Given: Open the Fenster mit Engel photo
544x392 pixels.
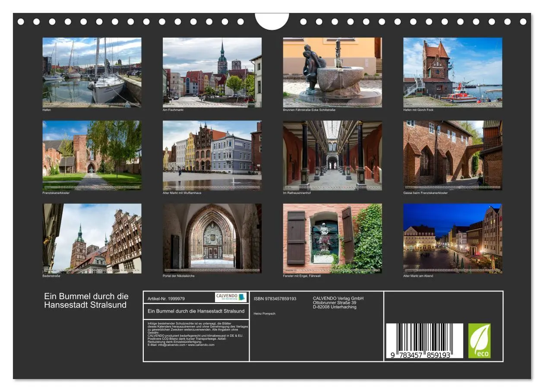Looking at the screenshot, I should (332, 238).
